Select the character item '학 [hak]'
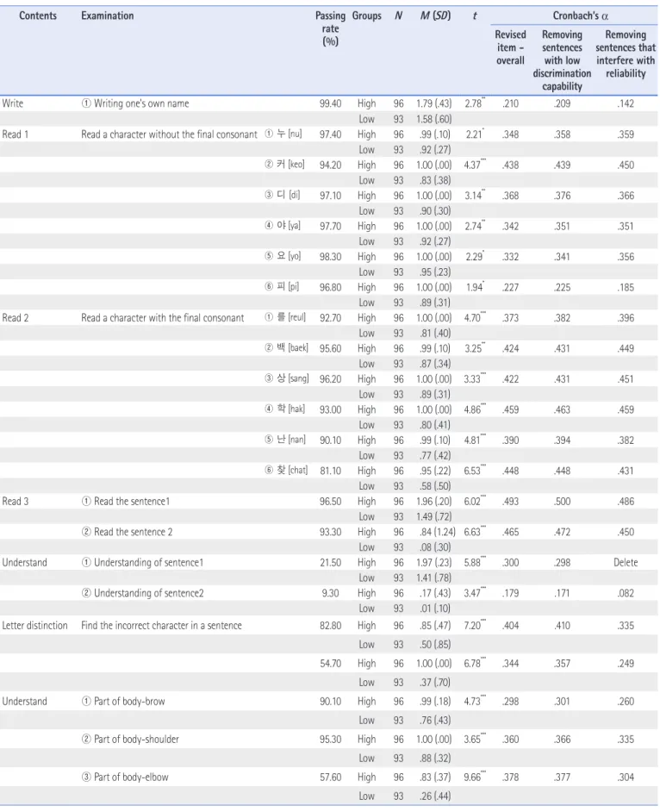The image size is (660, 812). (x=284, y=409)
